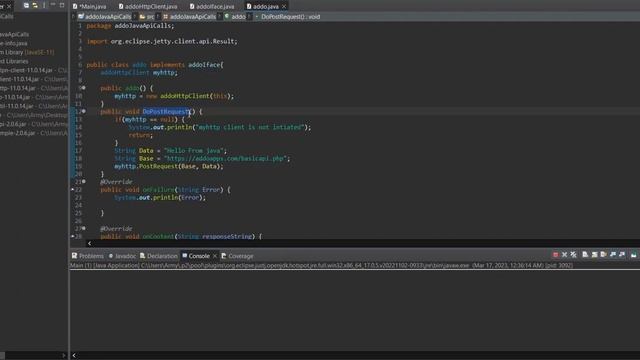Open the Javadoc view tab
This screenshot has width=640, height=360.
[122, 256]
